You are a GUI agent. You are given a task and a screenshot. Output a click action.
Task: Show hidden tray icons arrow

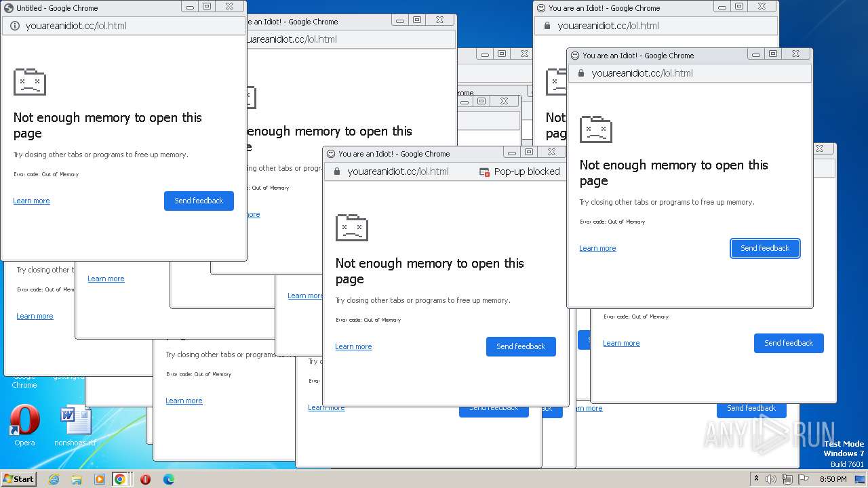(x=757, y=479)
